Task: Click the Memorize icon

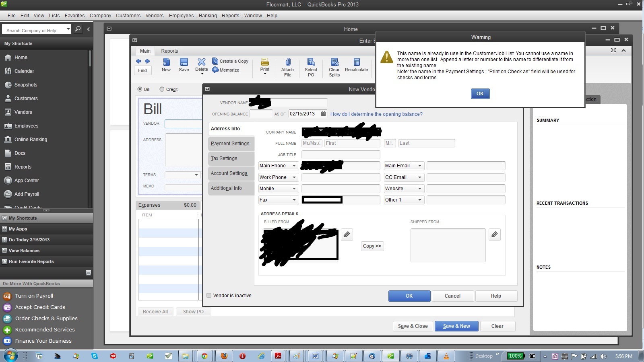Action: pos(215,70)
